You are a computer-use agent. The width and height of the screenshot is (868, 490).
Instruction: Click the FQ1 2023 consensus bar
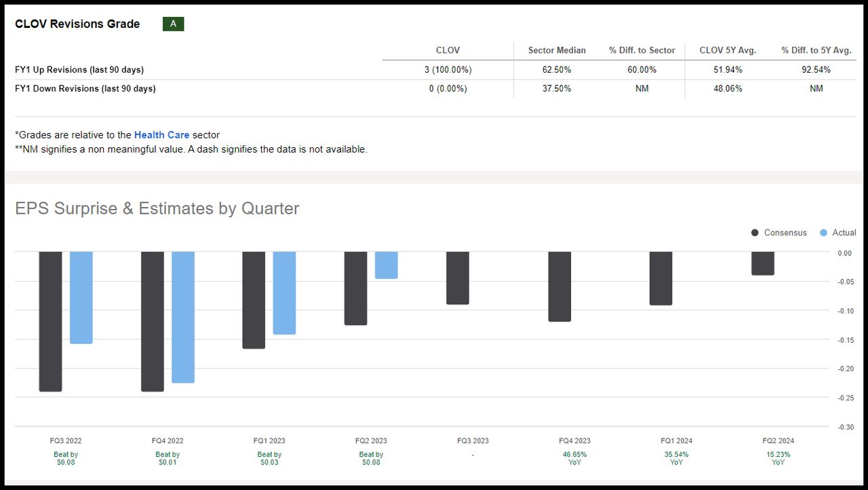tap(254, 300)
